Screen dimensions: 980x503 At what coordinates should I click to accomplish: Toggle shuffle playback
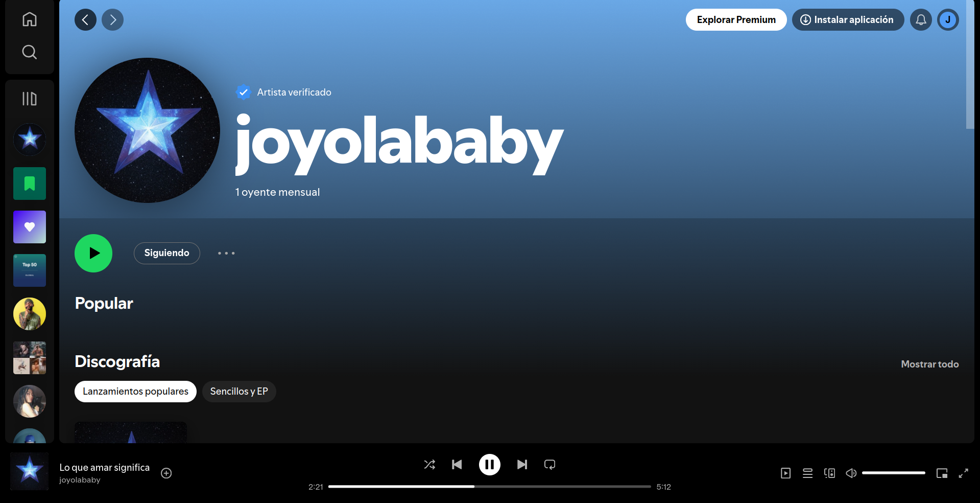pyautogui.click(x=429, y=465)
